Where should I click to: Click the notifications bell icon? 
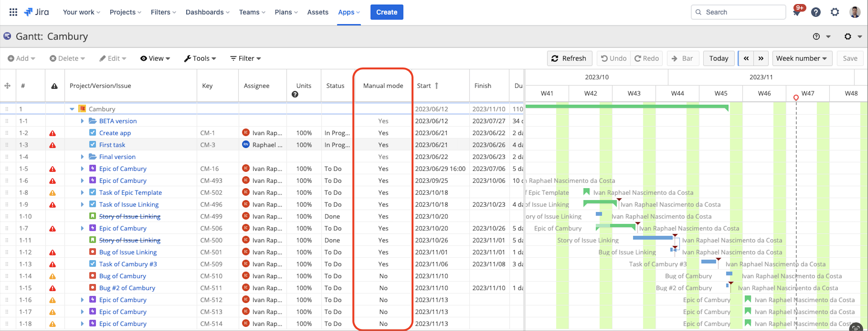797,12
